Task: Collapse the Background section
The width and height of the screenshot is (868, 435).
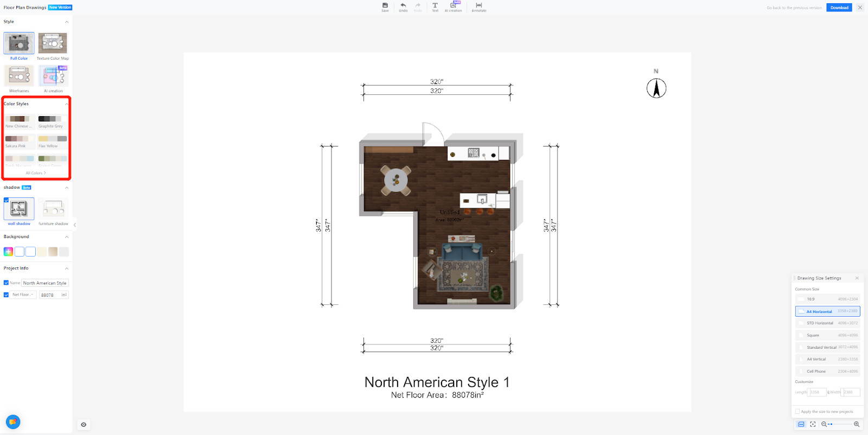Action: pos(67,237)
